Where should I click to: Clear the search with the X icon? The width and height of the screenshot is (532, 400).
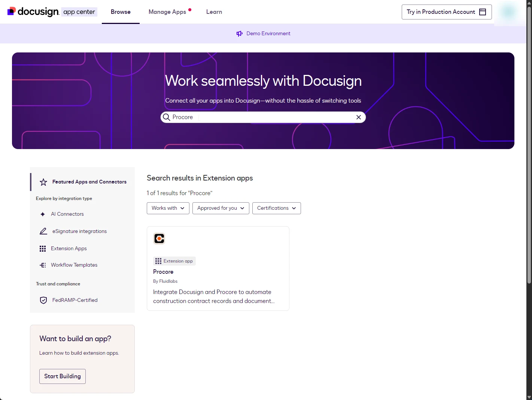pyautogui.click(x=359, y=117)
